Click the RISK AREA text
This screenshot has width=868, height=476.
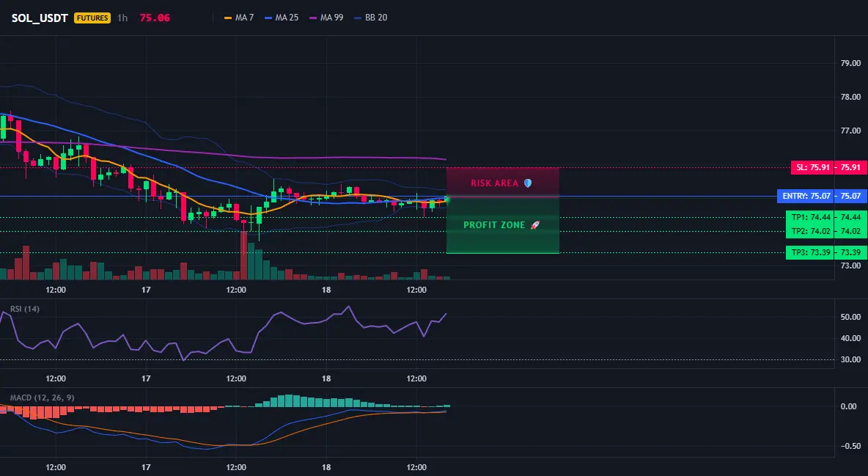(494, 183)
